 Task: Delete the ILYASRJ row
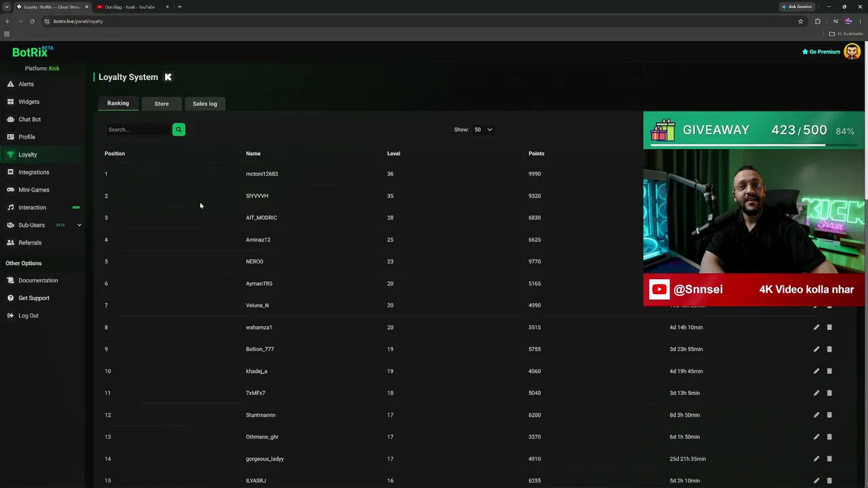click(829, 481)
